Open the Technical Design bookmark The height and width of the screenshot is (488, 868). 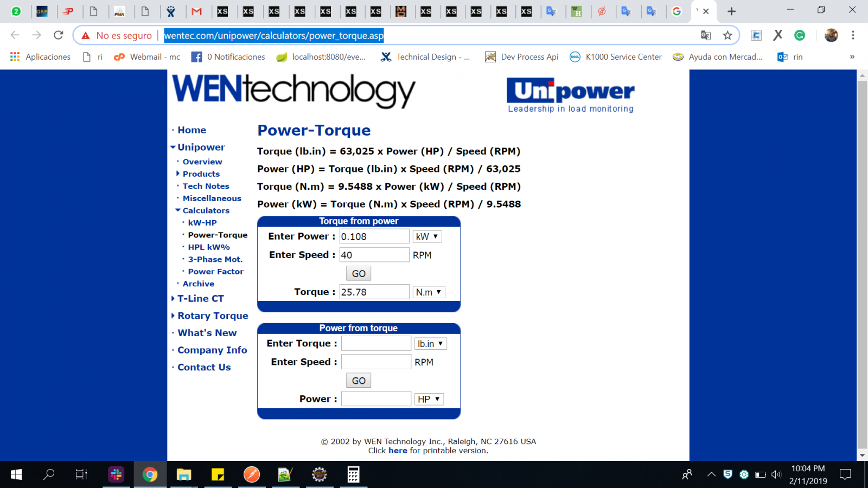click(x=425, y=57)
